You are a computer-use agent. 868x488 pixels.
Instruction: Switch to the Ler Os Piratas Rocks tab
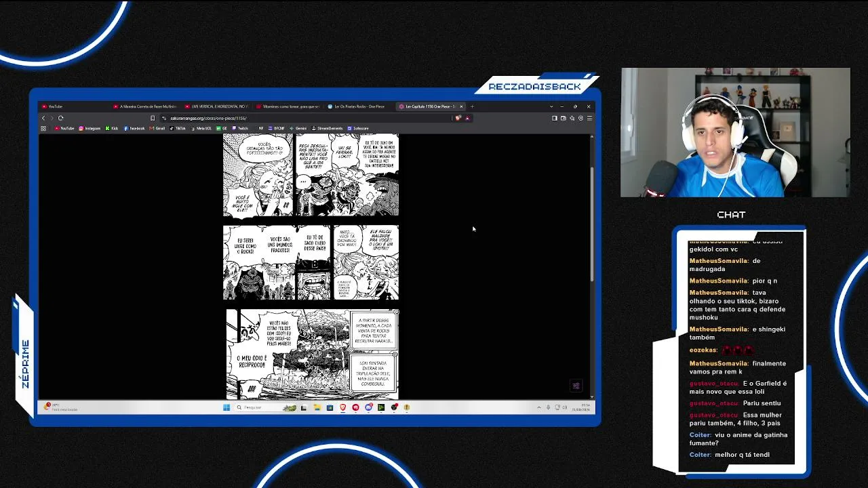tap(360, 106)
